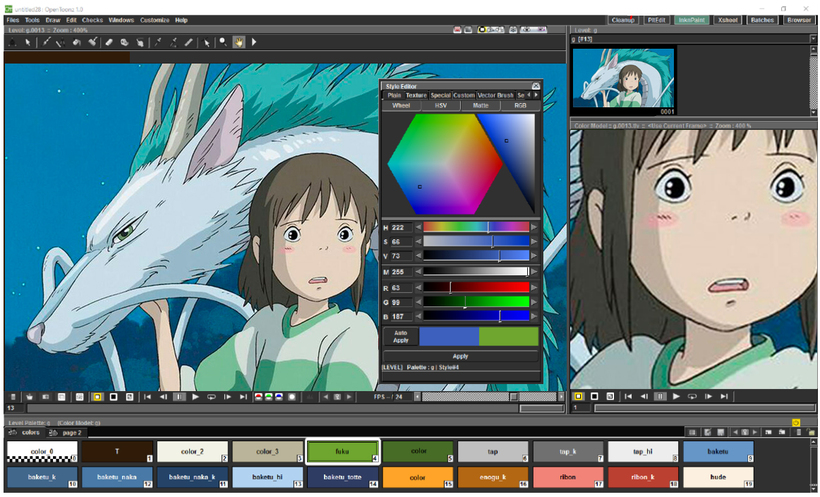This screenshot has height=497, width=820.
Task: Choose the green fuka color swatch
Action: point(342,452)
